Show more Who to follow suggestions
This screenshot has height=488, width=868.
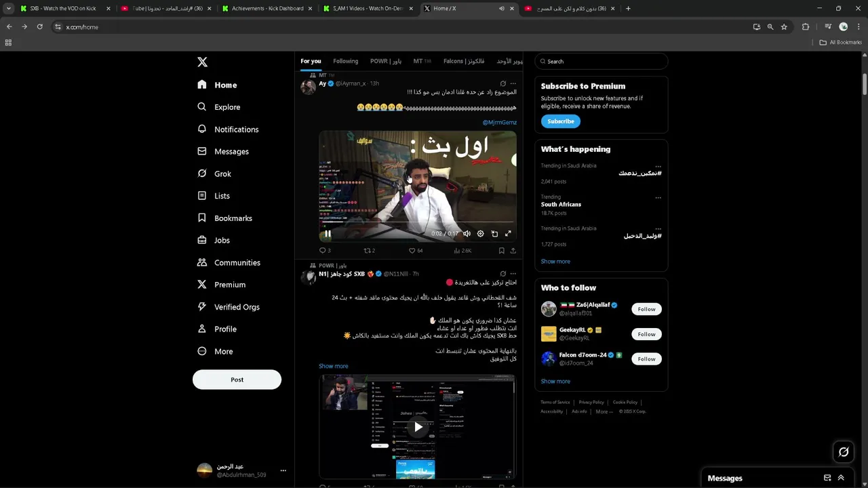click(x=555, y=382)
